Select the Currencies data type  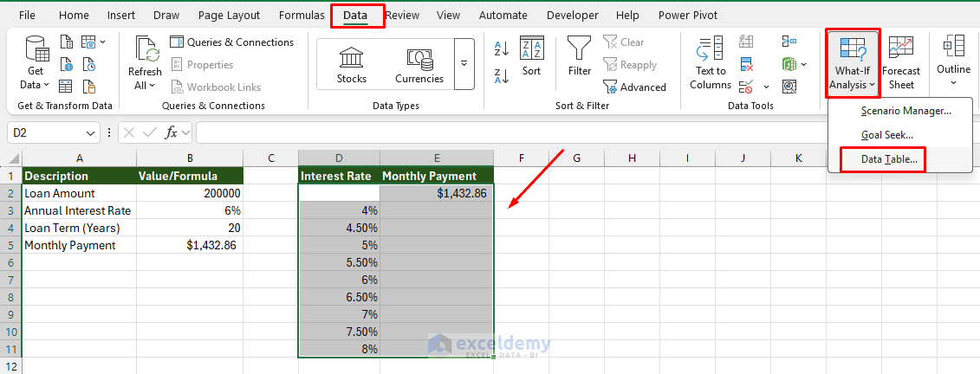coord(419,65)
